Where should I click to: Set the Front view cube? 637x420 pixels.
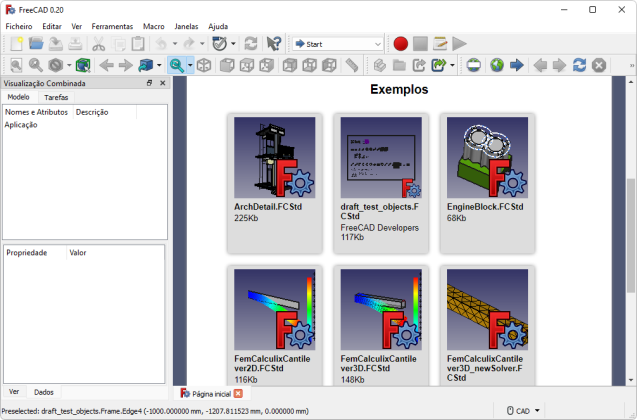pyautogui.click(x=227, y=65)
